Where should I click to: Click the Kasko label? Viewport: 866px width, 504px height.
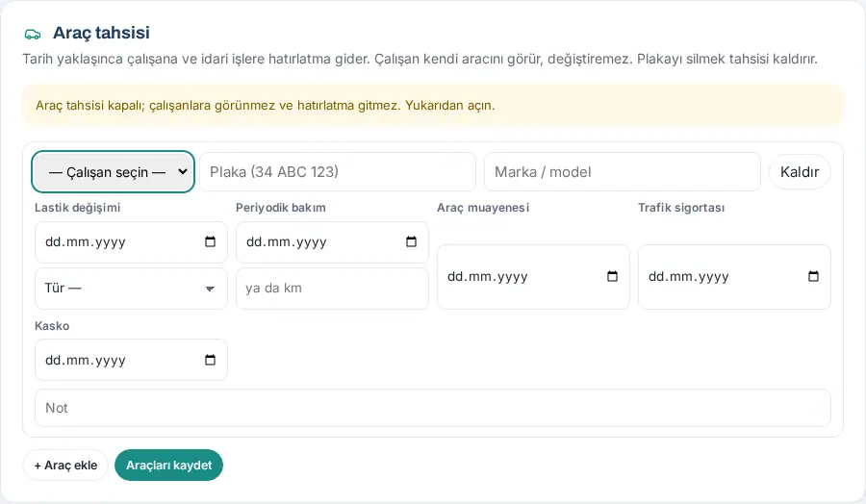click(x=52, y=326)
